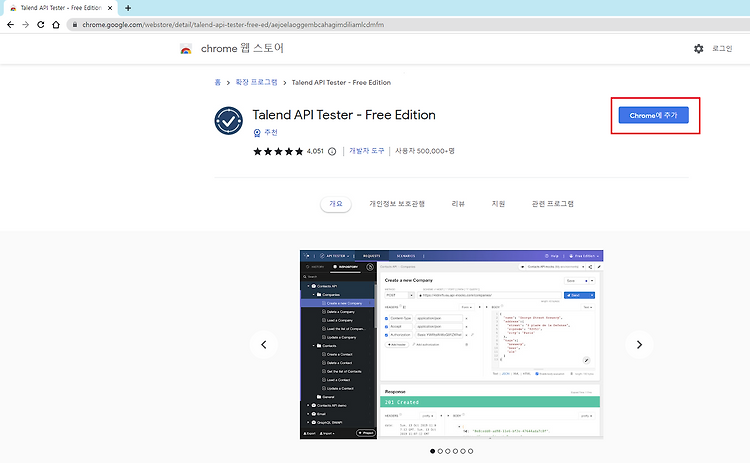This screenshot has width=750, height=463.
Task: Open the 지원 tab
Action: (x=498, y=204)
